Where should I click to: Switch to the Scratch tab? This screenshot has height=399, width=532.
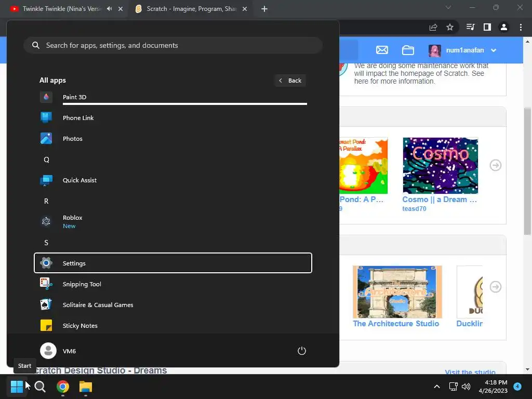(191, 9)
